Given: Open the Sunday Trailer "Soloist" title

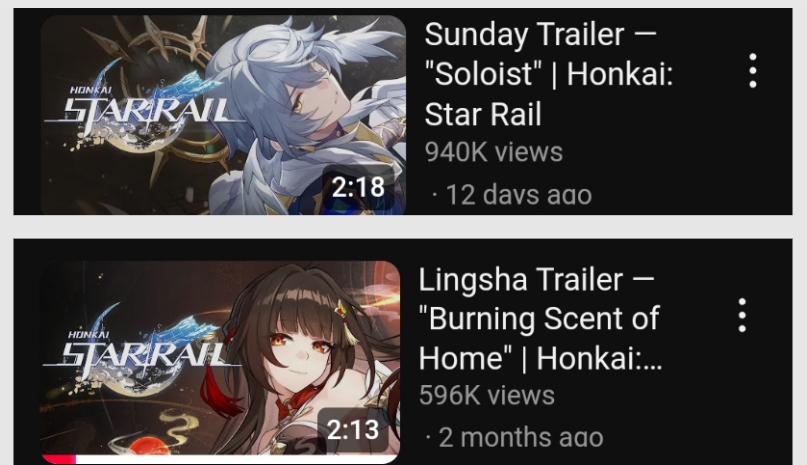Looking at the screenshot, I should (549, 74).
